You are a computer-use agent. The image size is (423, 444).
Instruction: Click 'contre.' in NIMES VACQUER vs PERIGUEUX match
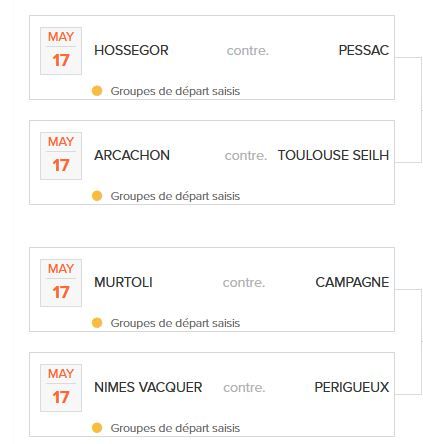coord(244,388)
